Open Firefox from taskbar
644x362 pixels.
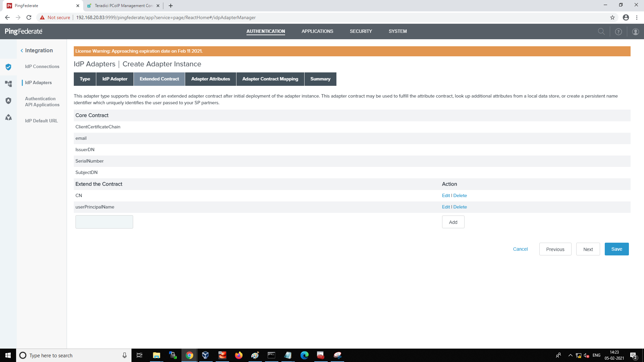click(x=239, y=355)
